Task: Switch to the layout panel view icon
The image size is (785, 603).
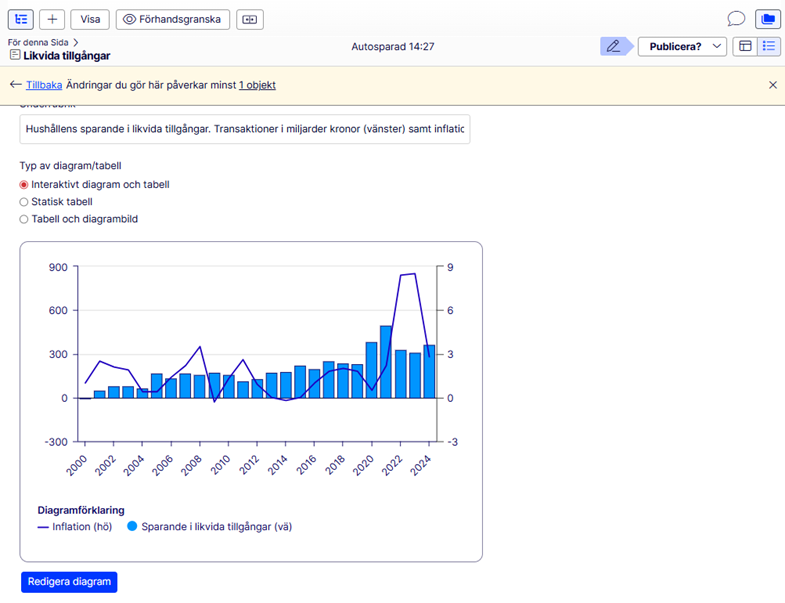Action: (x=744, y=46)
